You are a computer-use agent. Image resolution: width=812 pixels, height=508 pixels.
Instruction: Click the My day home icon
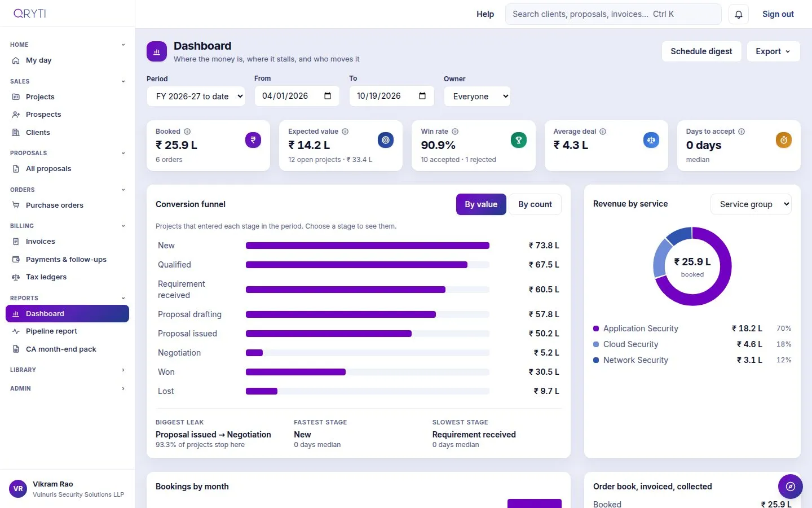pyautogui.click(x=16, y=60)
